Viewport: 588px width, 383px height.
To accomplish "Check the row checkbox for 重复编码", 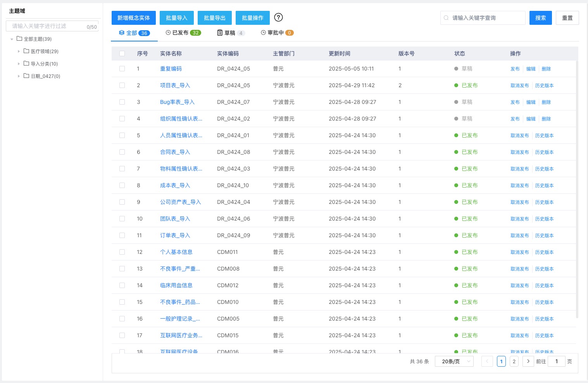I will tap(122, 69).
